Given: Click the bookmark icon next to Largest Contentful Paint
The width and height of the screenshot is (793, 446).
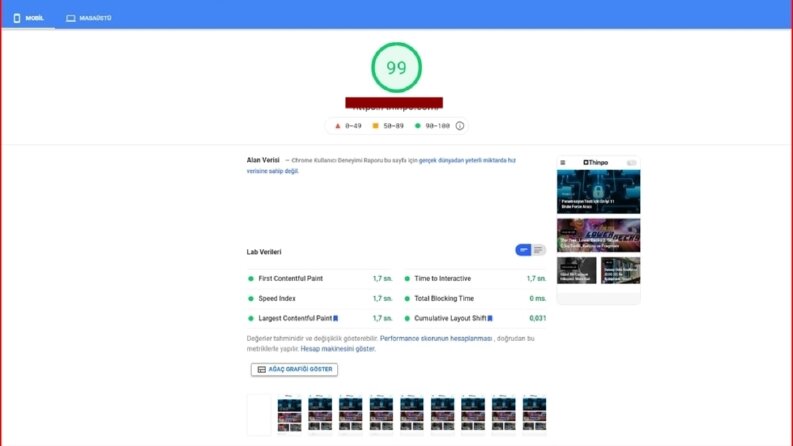Looking at the screenshot, I should 336,319.
